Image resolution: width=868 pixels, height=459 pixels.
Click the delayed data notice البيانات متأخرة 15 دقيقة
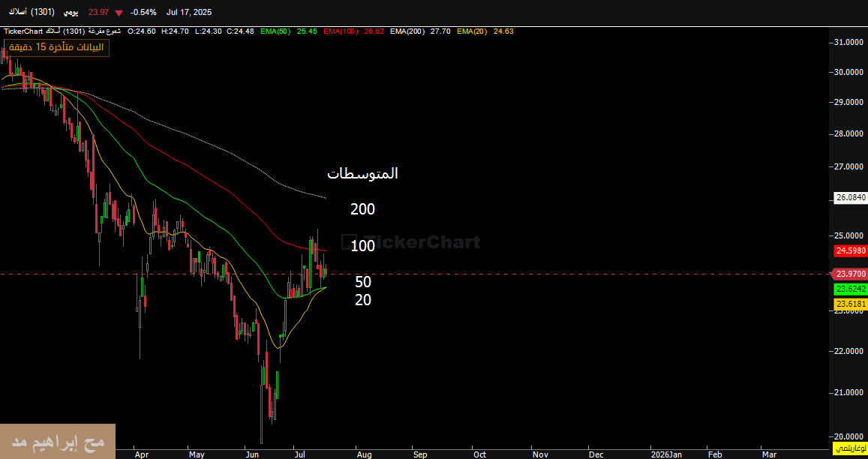(x=57, y=47)
